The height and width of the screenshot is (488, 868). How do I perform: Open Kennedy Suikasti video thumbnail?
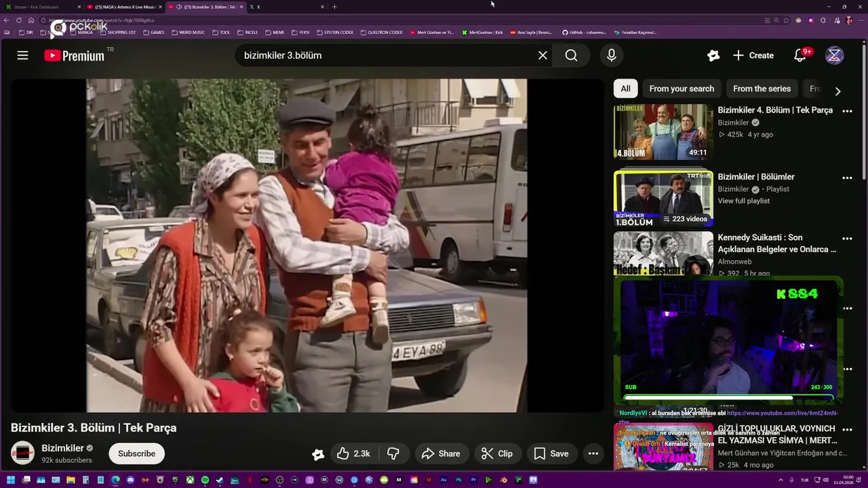(663, 253)
